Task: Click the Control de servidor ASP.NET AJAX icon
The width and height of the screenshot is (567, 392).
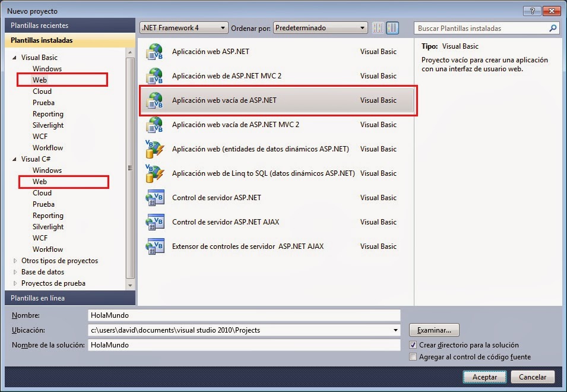Action: (155, 222)
